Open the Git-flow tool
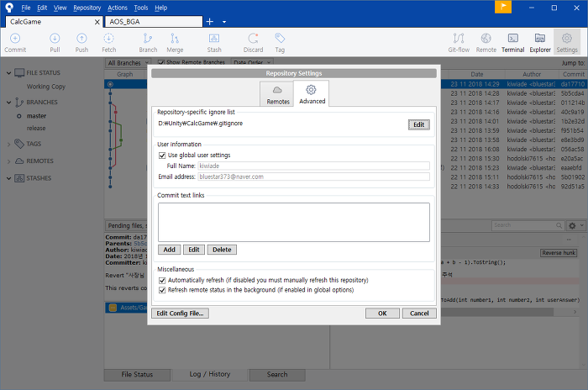The image size is (588, 390). (459, 43)
